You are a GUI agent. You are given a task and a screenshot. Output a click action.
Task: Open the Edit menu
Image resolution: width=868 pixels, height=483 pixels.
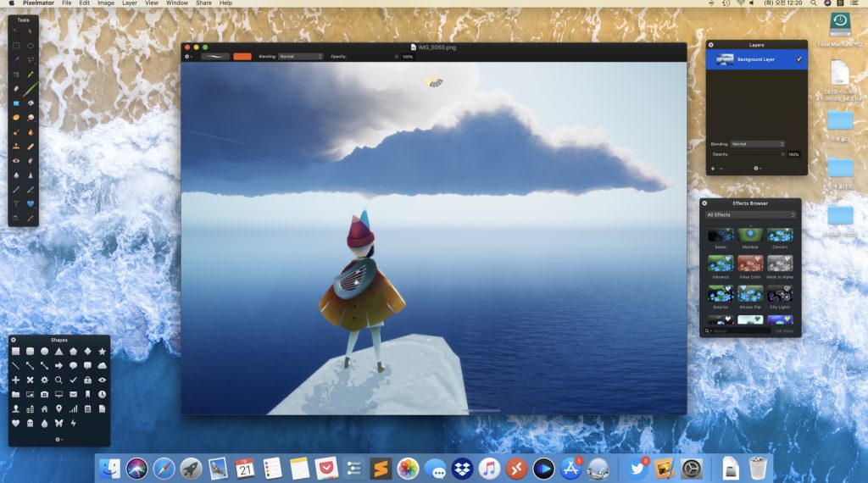(x=84, y=3)
